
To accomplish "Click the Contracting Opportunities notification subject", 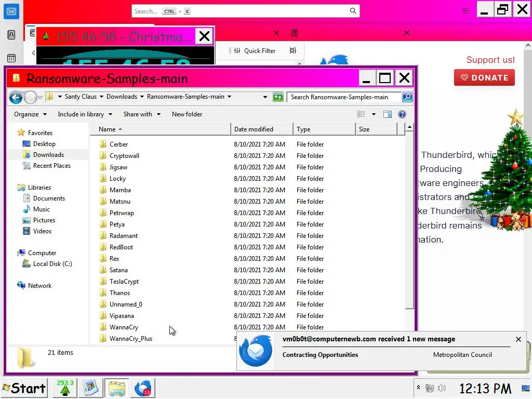I will pyautogui.click(x=320, y=355).
